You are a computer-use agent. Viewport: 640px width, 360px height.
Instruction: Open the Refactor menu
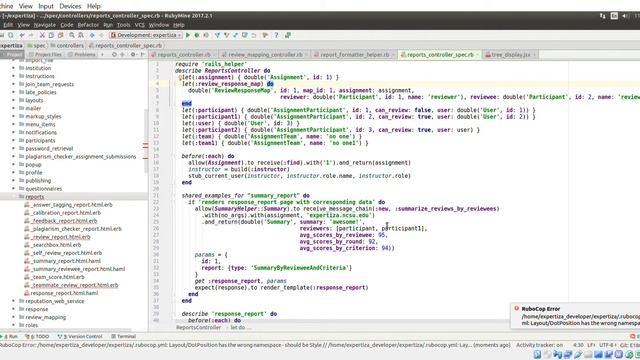[88, 25]
